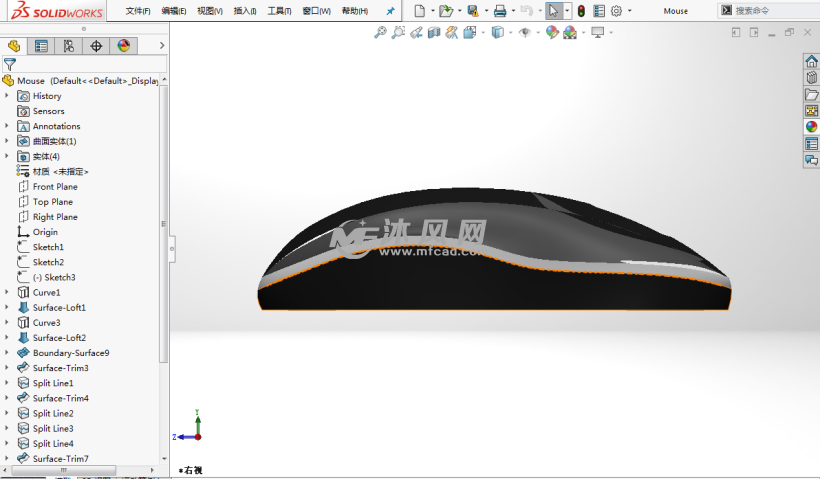Switch to PropertyManager tab
The width and height of the screenshot is (820, 479).
click(x=41, y=46)
